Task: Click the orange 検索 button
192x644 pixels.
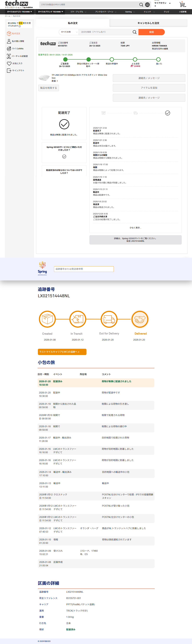Action: pos(152,32)
